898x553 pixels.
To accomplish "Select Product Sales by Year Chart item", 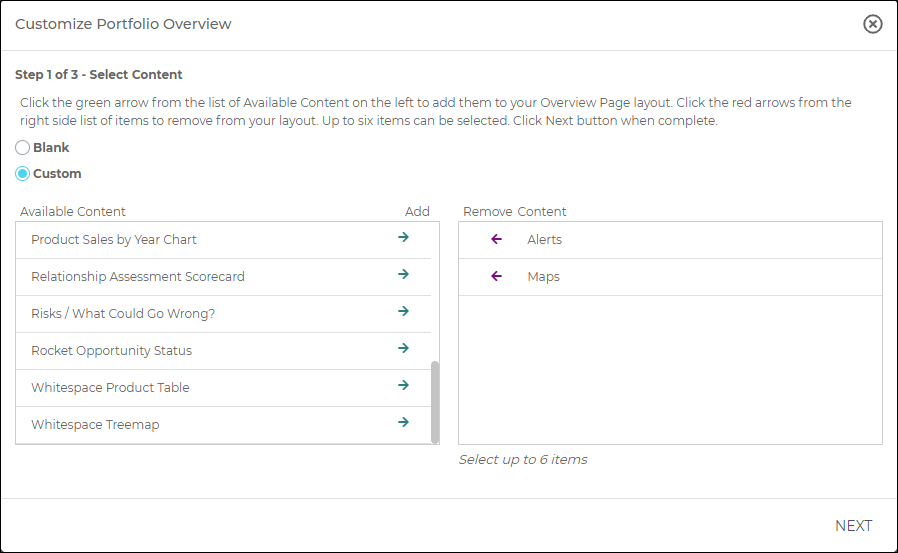I will (114, 240).
